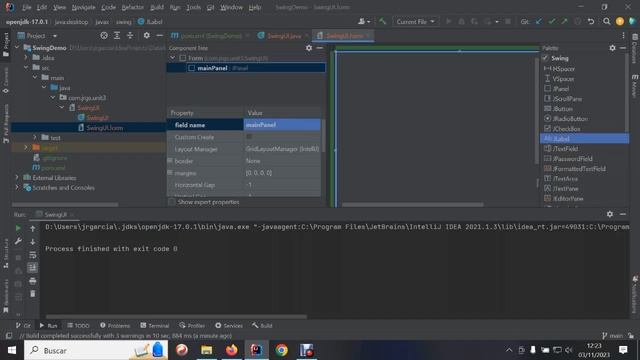The width and height of the screenshot is (640, 360).
Task: Open Run panel settings gear
Action: pos(610,214)
